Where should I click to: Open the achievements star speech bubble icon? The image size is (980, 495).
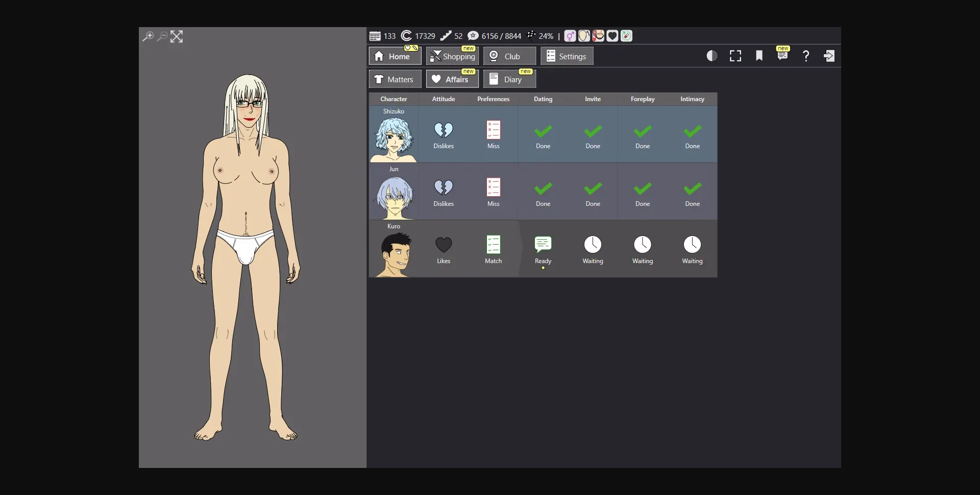click(473, 36)
